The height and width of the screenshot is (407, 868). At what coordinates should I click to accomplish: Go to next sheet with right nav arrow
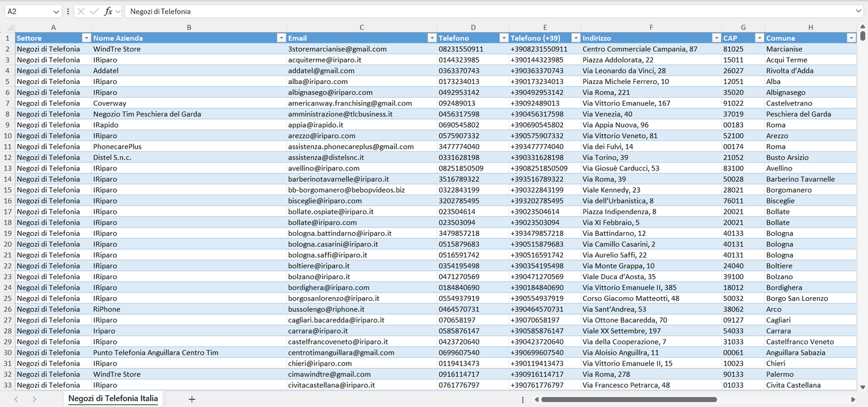pyautogui.click(x=34, y=399)
